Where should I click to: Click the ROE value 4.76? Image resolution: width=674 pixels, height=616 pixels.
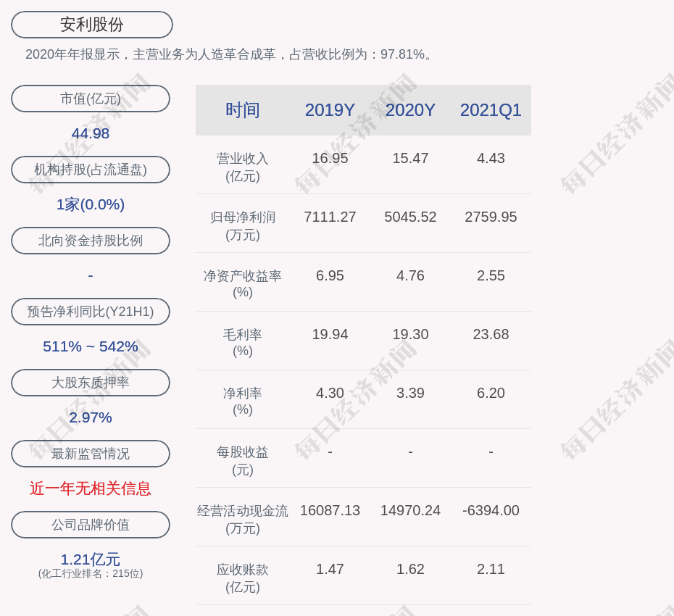click(x=410, y=275)
